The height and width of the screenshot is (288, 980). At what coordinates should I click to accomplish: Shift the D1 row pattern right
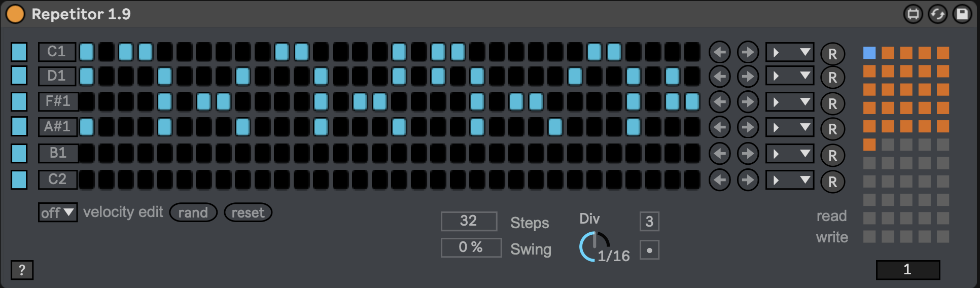(747, 77)
